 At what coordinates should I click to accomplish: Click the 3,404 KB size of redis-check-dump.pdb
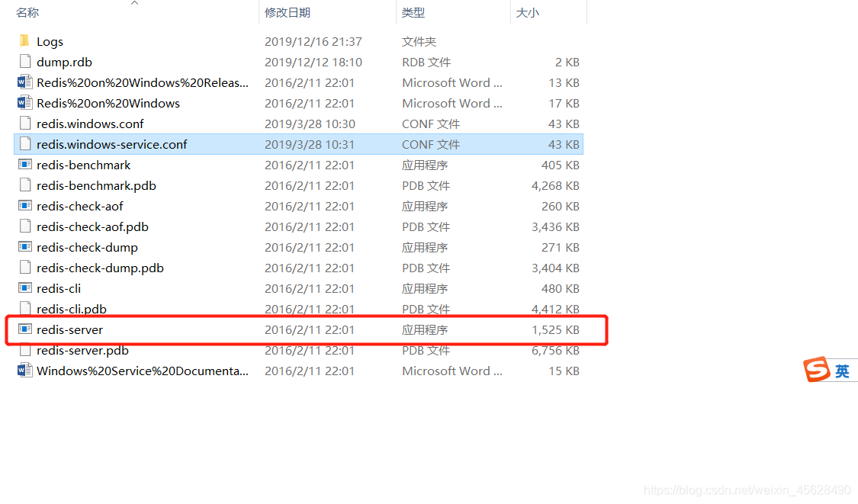(x=555, y=268)
